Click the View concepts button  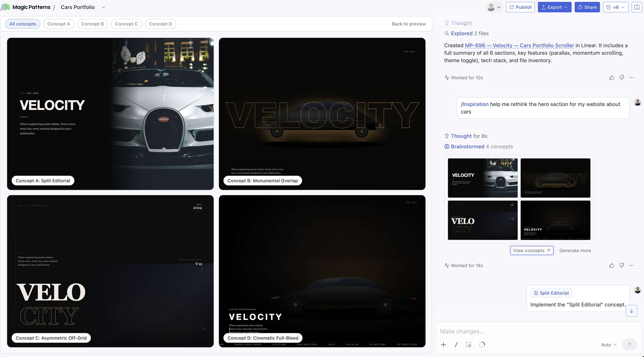(x=532, y=251)
